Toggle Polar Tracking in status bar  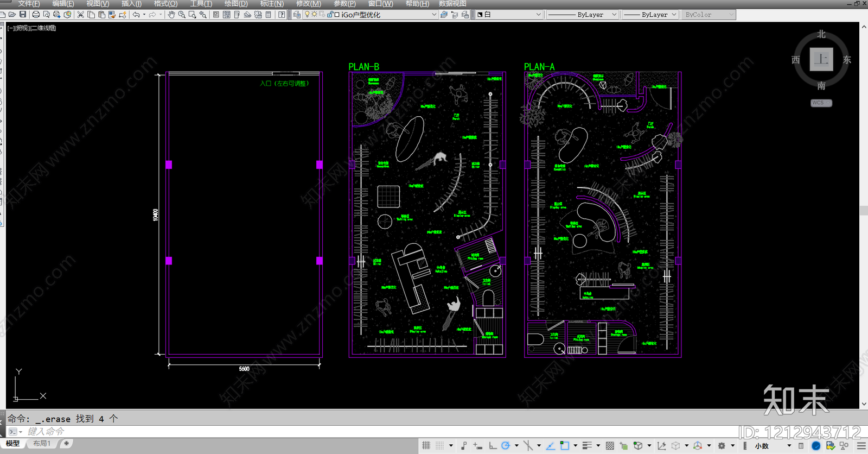click(x=506, y=446)
